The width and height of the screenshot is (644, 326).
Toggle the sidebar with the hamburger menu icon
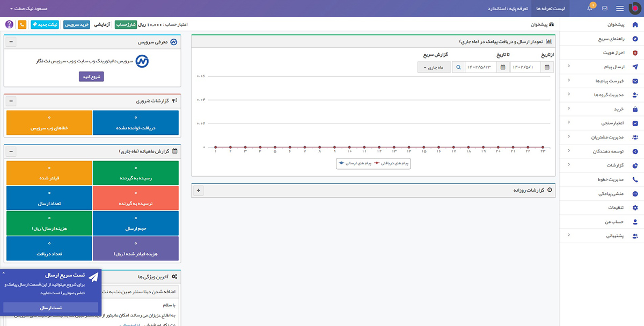tap(620, 9)
